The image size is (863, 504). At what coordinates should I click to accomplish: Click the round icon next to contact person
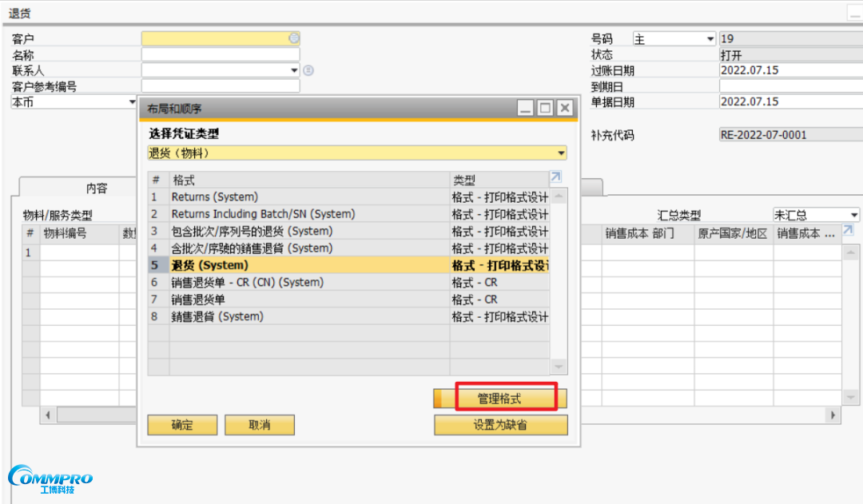(x=308, y=70)
